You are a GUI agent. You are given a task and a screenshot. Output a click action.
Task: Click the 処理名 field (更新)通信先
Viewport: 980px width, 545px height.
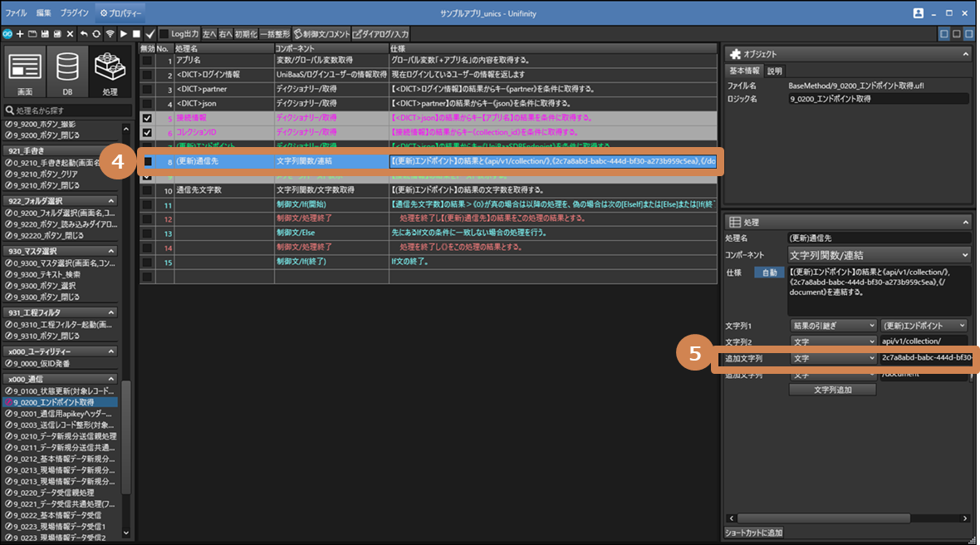879,238
